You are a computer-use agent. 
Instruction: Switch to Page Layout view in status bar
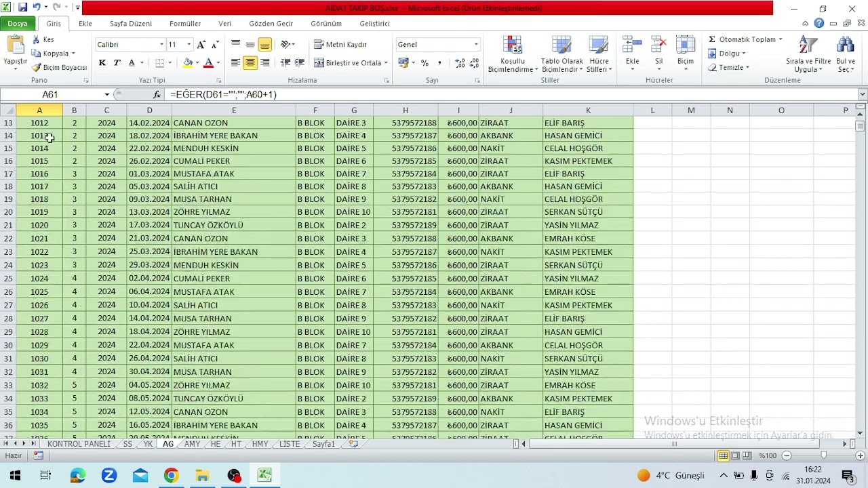click(735, 455)
